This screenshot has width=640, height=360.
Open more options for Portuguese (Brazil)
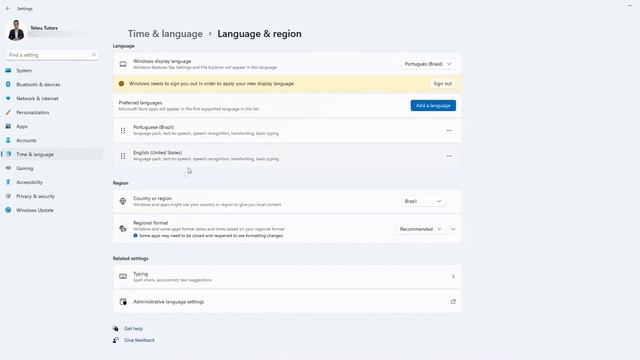pos(449,131)
